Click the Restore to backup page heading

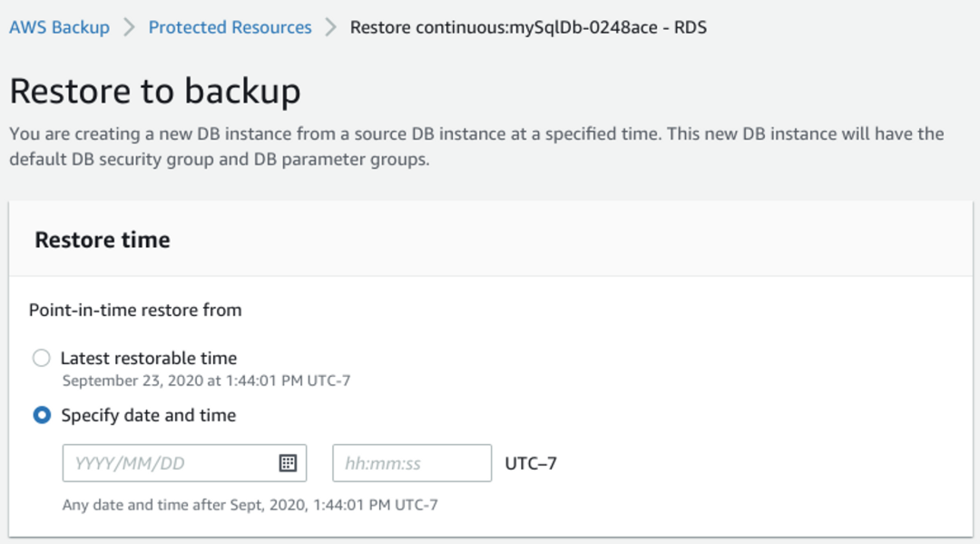tap(155, 92)
